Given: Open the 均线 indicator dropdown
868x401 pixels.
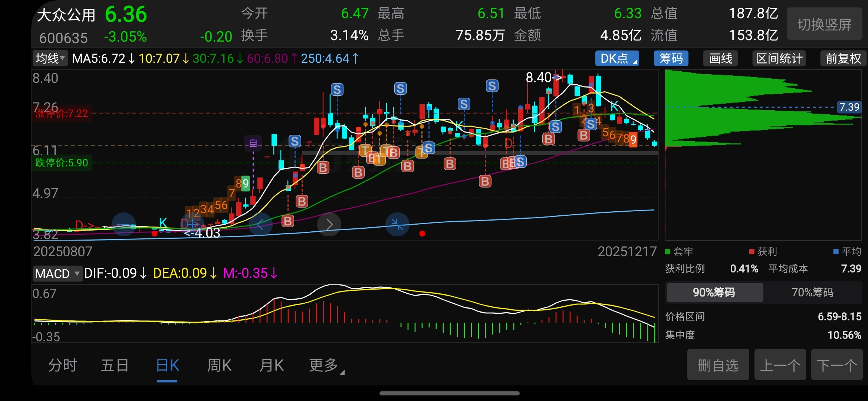Looking at the screenshot, I should (50, 58).
